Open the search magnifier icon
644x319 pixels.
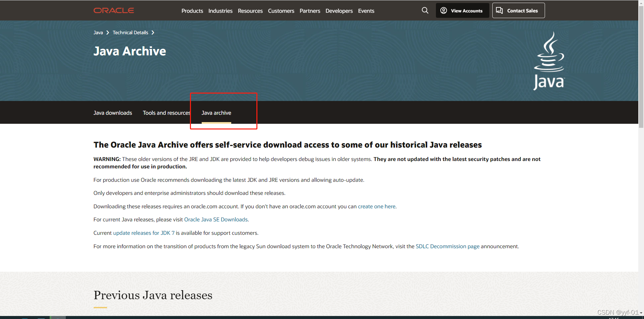click(x=425, y=10)
